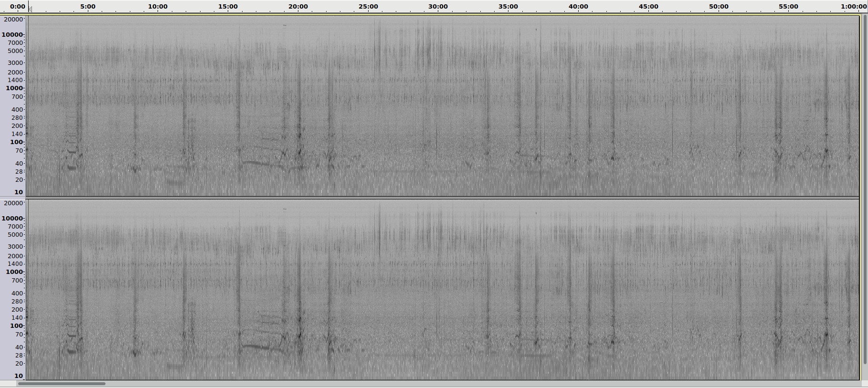Click the horizontal scrollbar thumb at the bottom
Screen dimensions: 868x388
(x=62, y=383)
